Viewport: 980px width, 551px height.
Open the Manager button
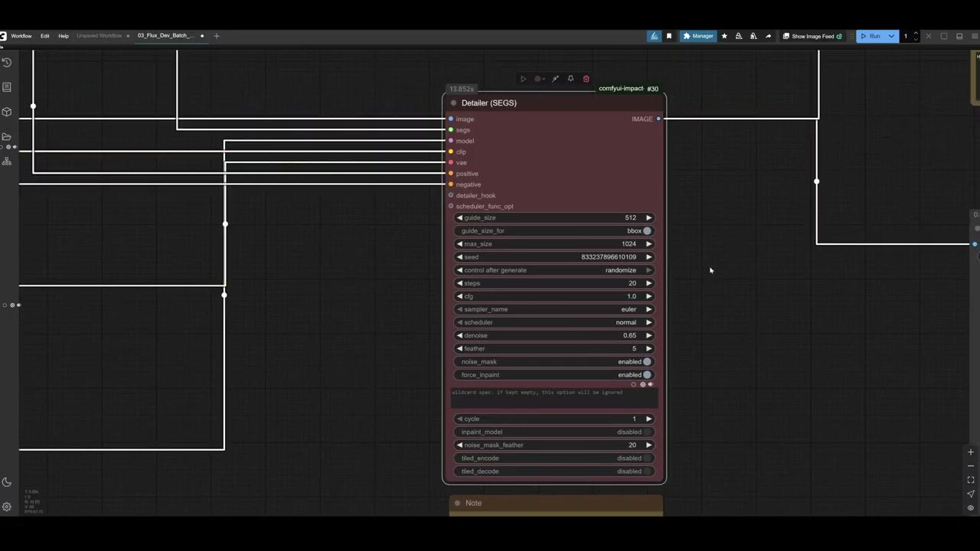pos(698,36)
